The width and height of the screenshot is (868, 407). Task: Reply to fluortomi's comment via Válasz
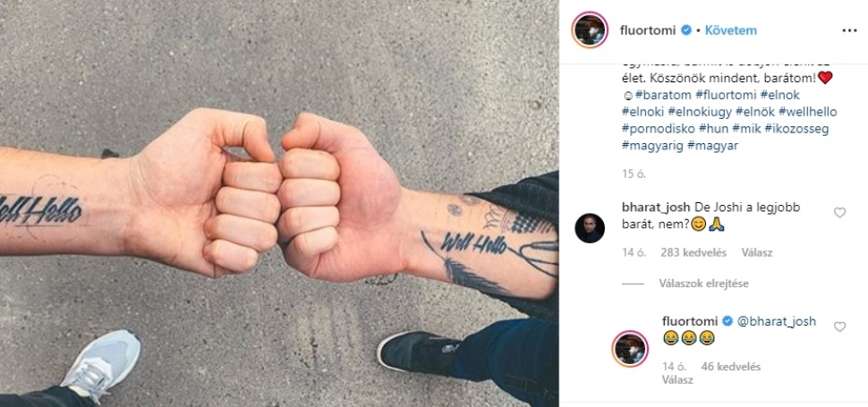pyautogui.click(x=677, y=380)
